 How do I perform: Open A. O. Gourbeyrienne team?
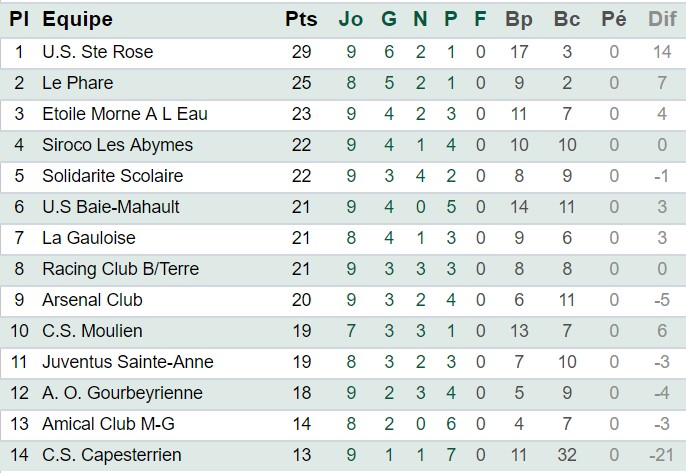pyautogui.click(x=122, y=393)
